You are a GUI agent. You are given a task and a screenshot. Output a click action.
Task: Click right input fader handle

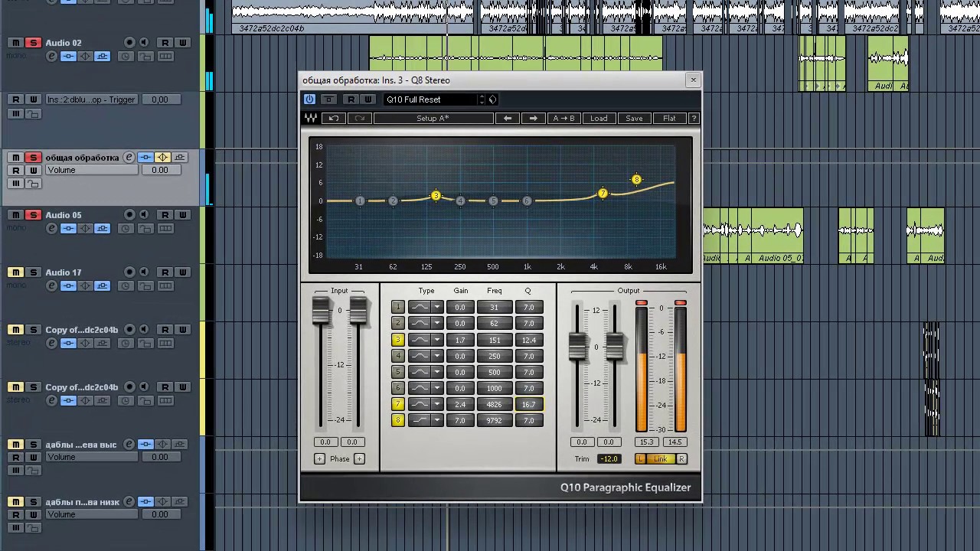(x=358, y=311)
